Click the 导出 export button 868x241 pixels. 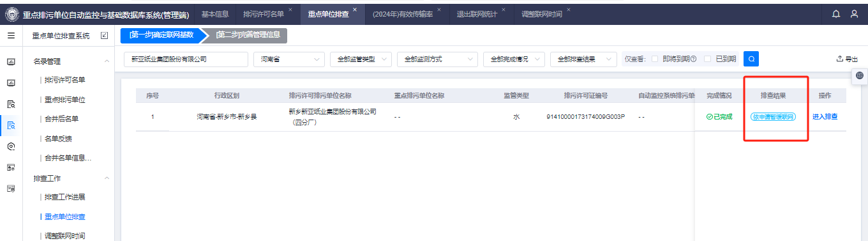(847, 59)
